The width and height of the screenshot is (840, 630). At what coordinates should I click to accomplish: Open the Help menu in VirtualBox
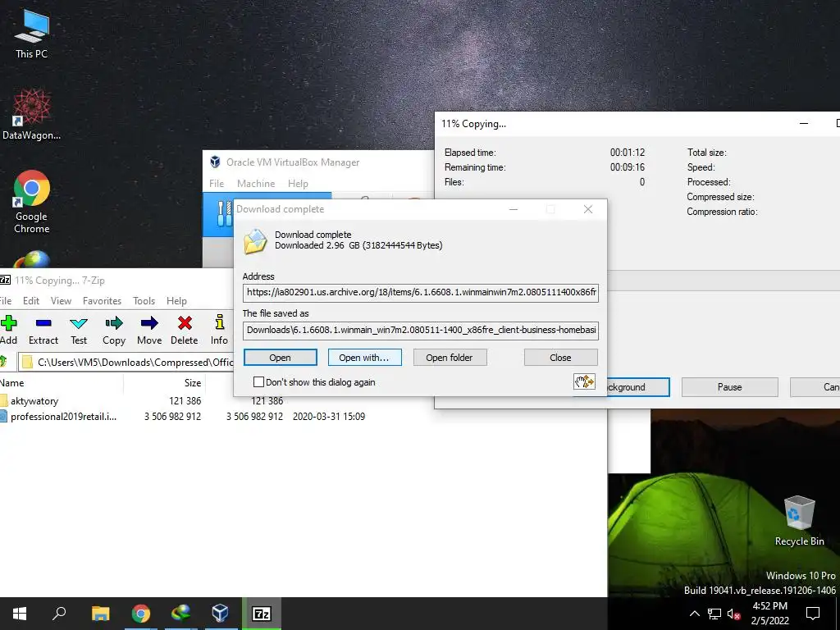(298, 183)
